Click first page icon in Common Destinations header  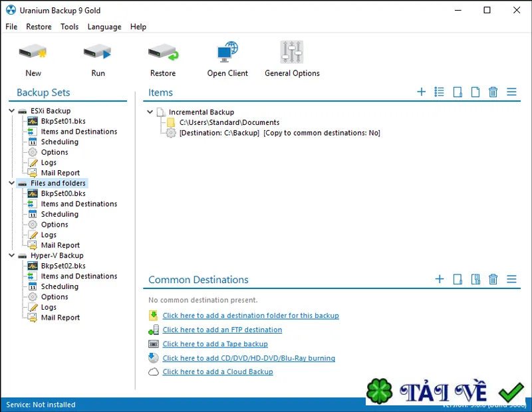(x=458, y=279)
